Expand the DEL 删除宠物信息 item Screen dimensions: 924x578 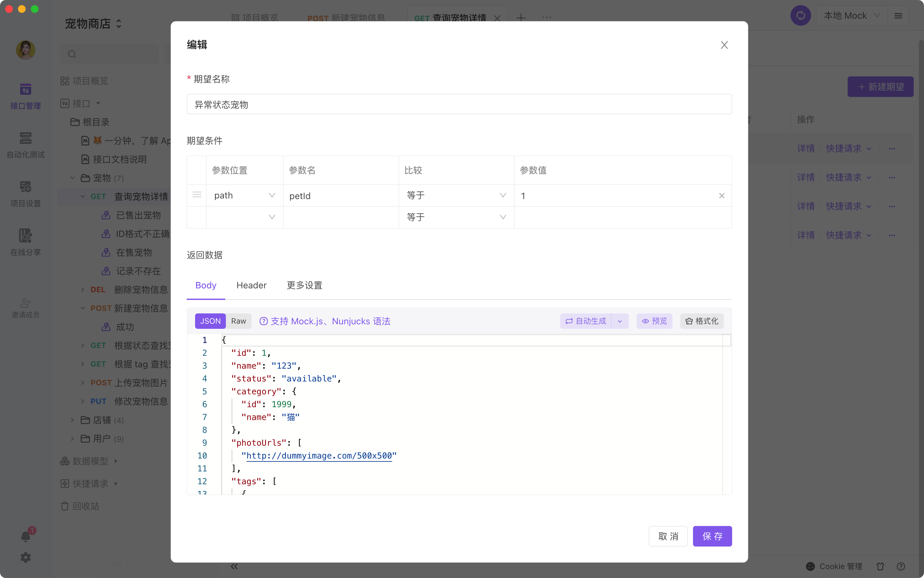(x=82, y=290)
